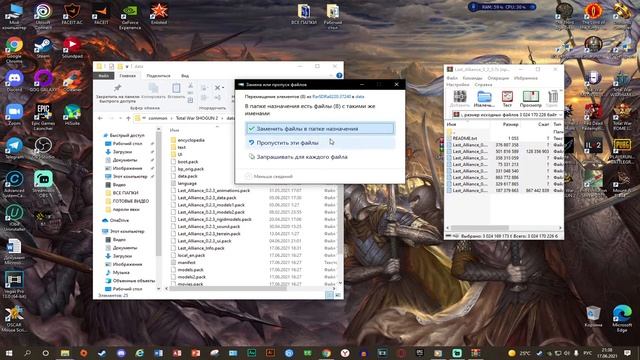Screen dimensions: 640x360
Task: Select README.txt in WinRAR list
Action: (x=465, y=138)
